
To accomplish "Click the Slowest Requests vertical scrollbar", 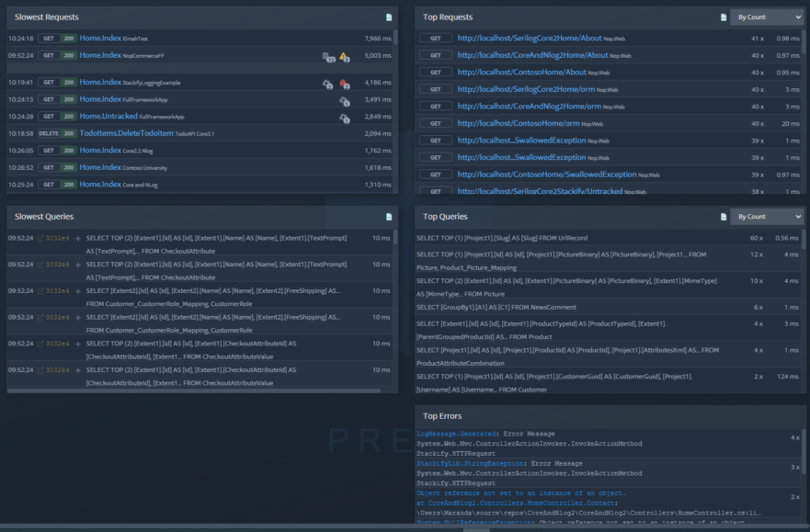I will coord(395,37).
